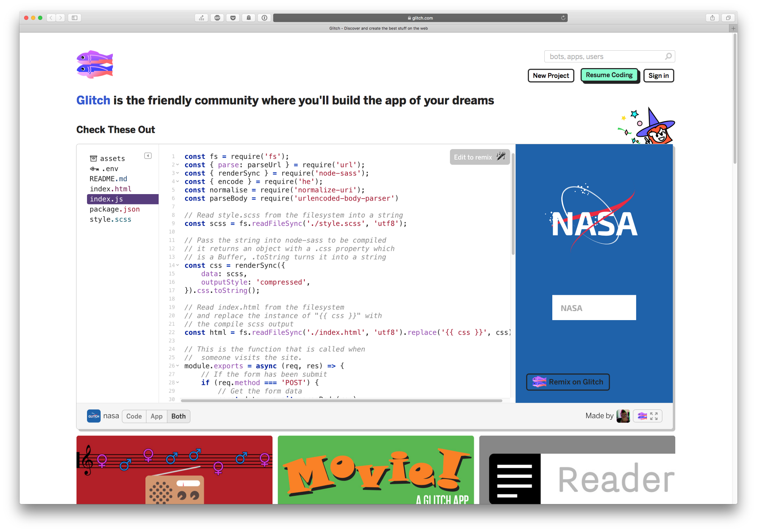Screen dimensions: 757x532
Task: Click the Safari address bar
Action: (420, 18)
